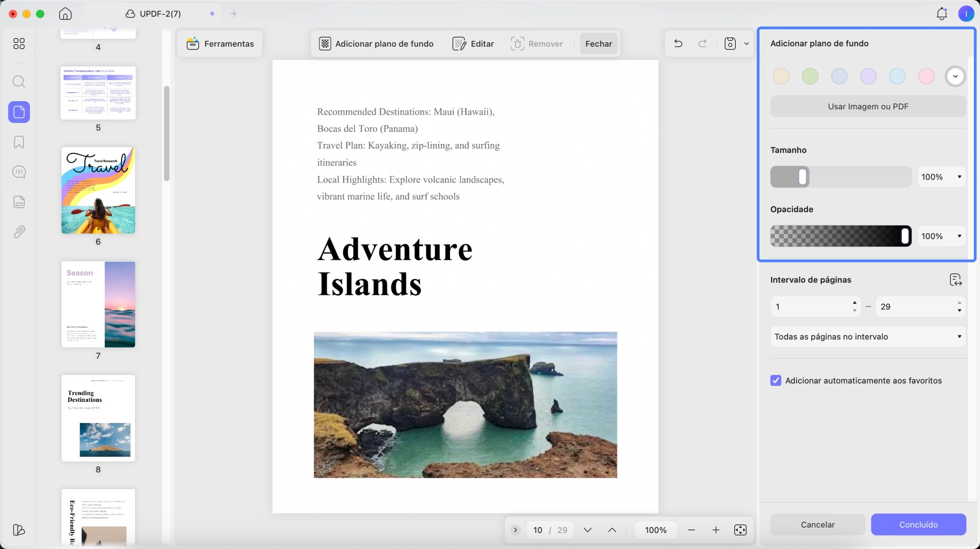This screenshot has height=549, width=980.
Task: Open the home screen icon
Action: (65, 14)
